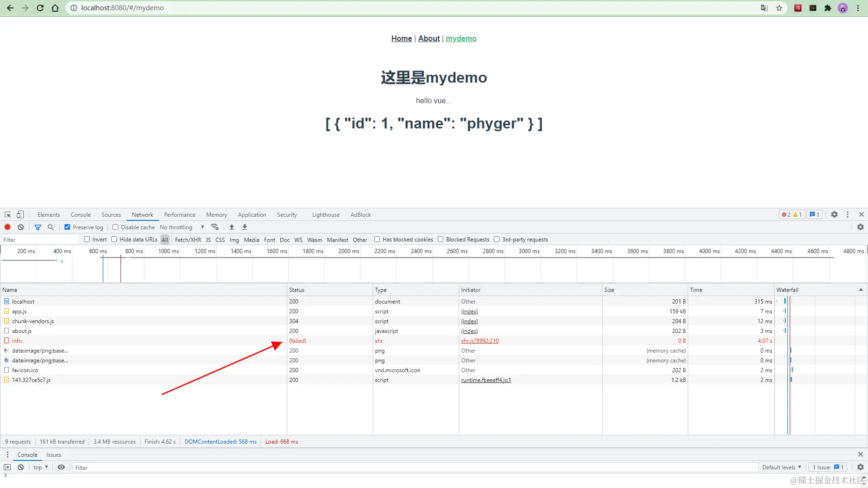
Task: Open the '1 Issue' button in console
Action: 828,467
